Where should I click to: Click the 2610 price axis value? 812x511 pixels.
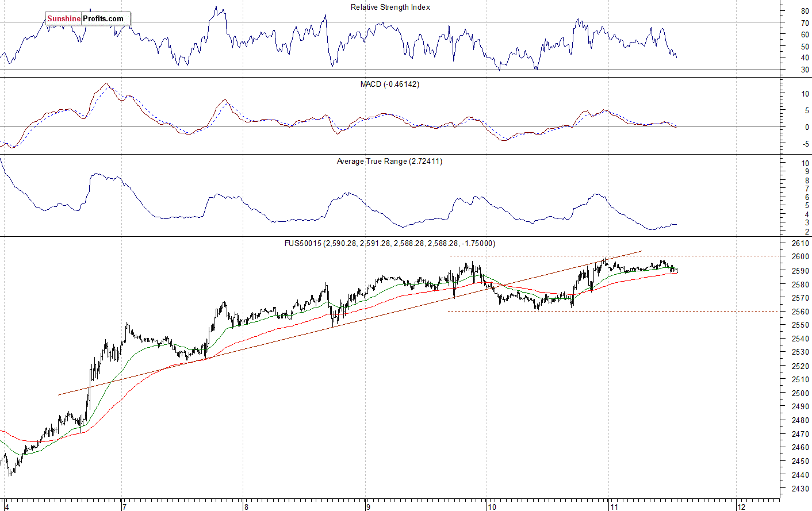coord(800,243)
